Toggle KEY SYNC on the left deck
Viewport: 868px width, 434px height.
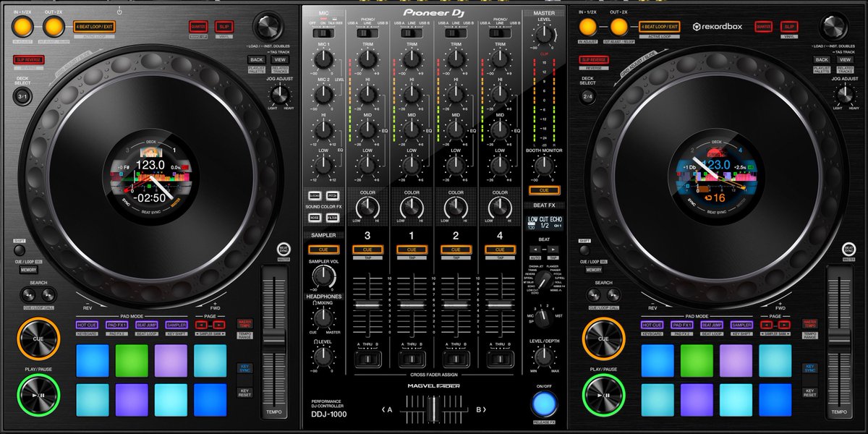(244, 368)
